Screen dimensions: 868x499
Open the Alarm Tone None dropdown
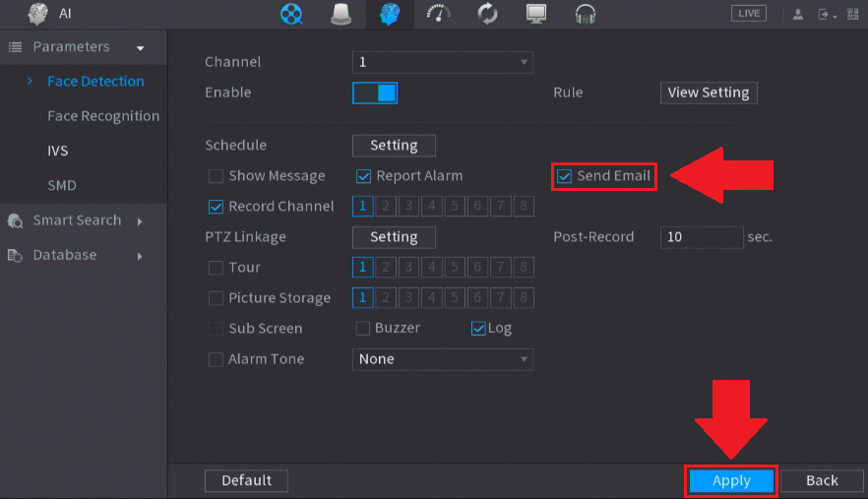443,359
